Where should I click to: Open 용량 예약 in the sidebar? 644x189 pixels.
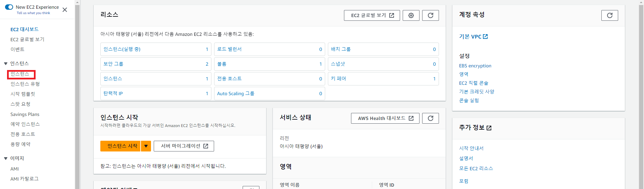point(20,144)
